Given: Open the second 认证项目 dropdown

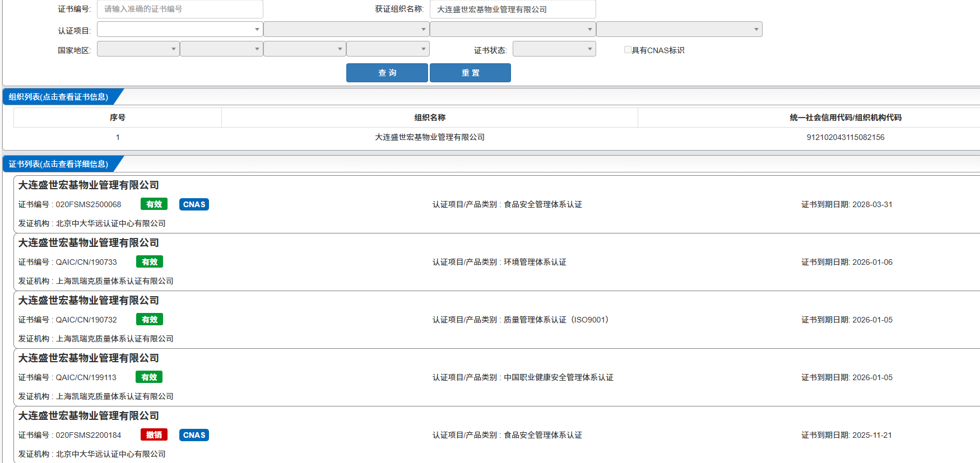Looking at the screenshot, I should click(346, 29).
